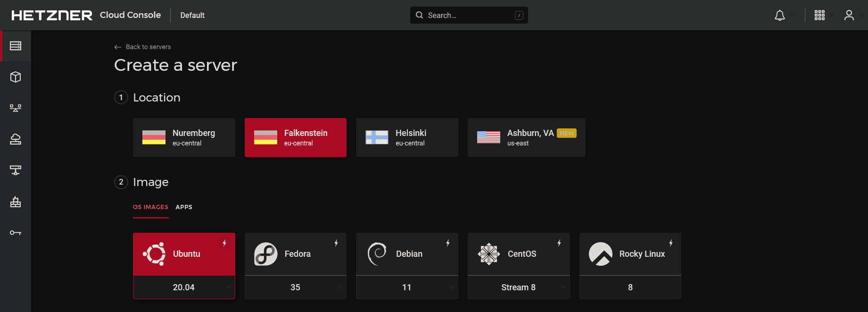Select Ashburn, VA location
Screen dimensions: 868x312
click(527, 137)
